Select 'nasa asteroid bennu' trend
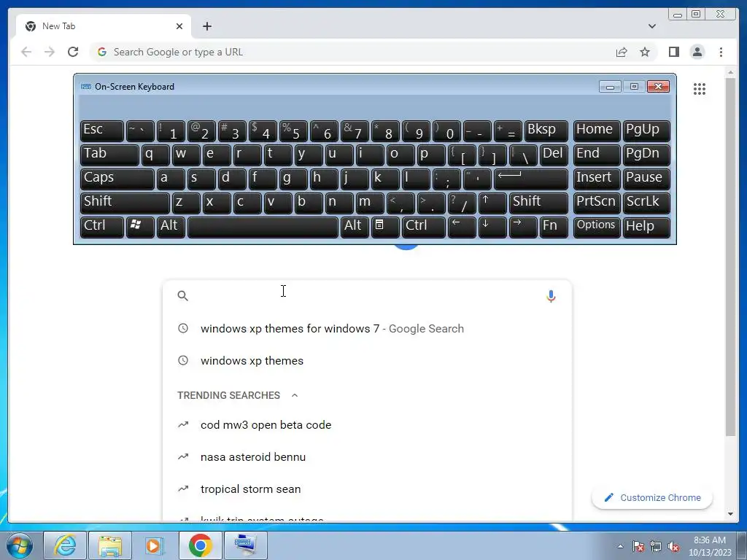This screenshot has width=747, height=560. (367, 456)
